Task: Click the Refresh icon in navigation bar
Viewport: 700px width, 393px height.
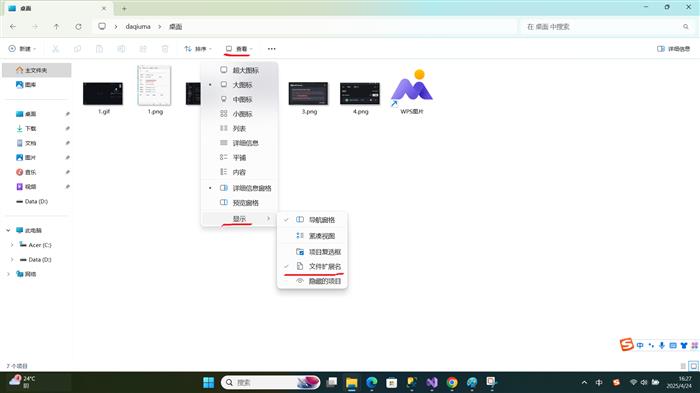Action: point(79,27)
